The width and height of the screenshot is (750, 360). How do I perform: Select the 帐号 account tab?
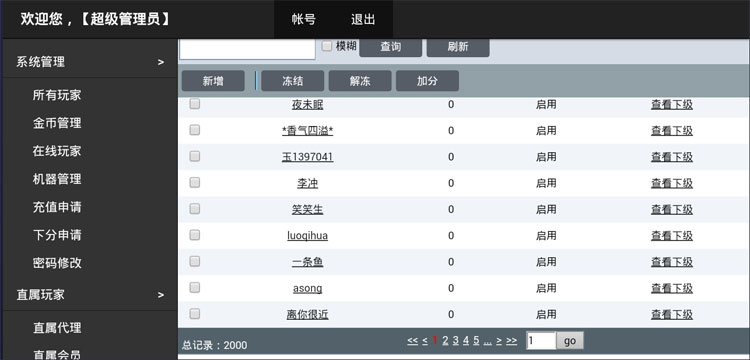coord(304,20)
